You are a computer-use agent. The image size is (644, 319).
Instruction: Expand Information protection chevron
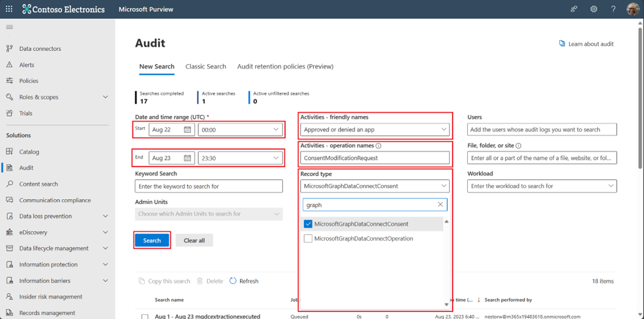tap(105, 265)
